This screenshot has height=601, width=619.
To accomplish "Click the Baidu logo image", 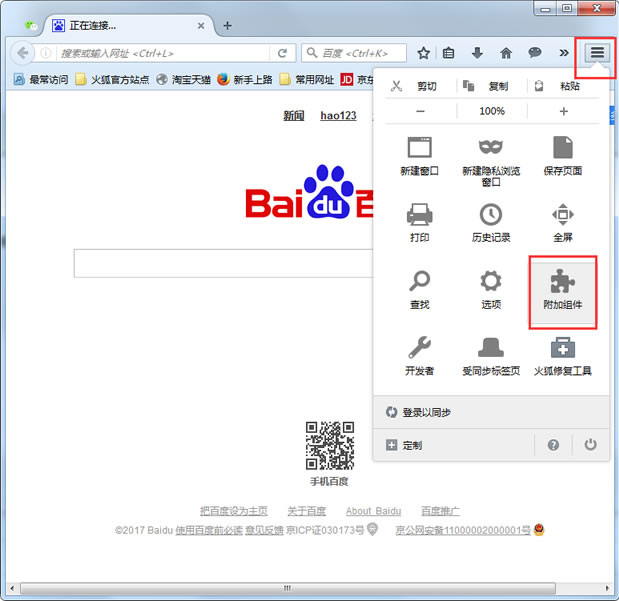I will coord(309,192).
